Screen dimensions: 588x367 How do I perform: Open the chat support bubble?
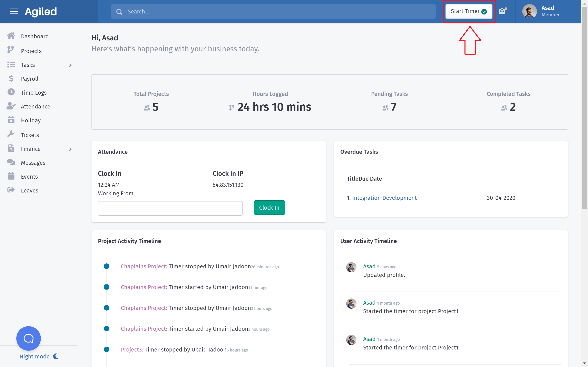28,338
